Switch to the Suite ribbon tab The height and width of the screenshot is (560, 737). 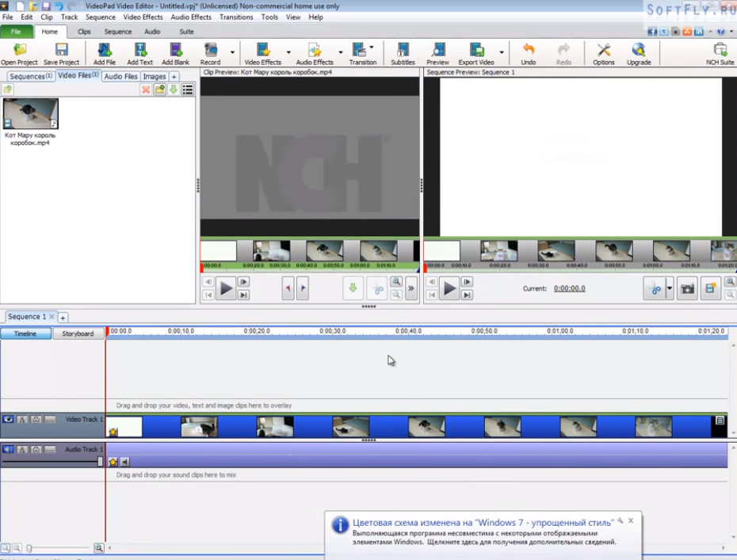pos(186,32)
